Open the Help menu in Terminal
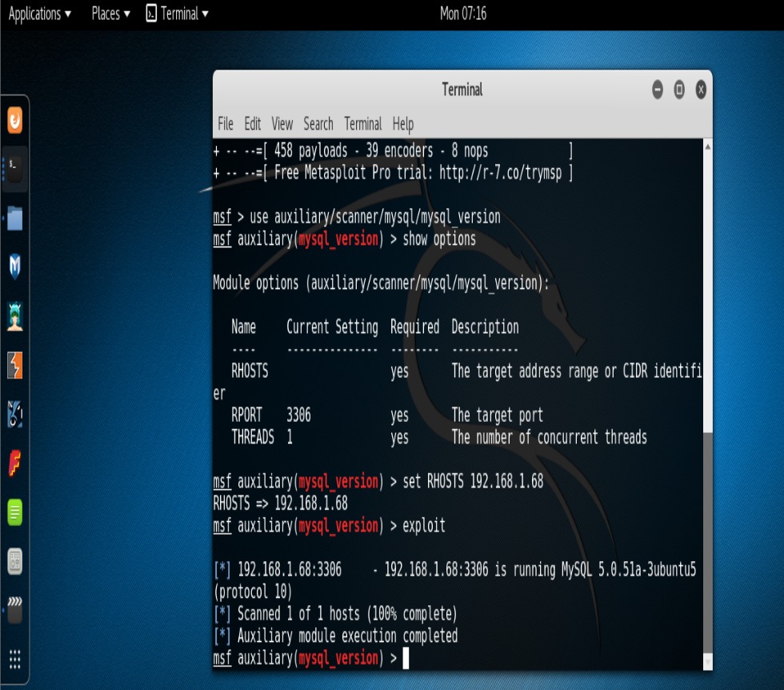Viewport: 784px width, 690px height. (x=403, y=124)
